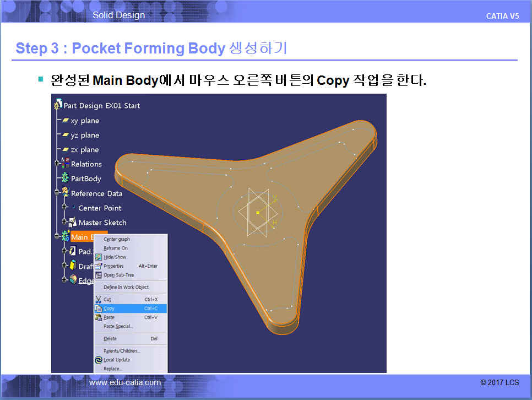The height and width of the screenshot is (400, 532).
Task: Click the Paste clipboard icon
Action: (99, 317)
